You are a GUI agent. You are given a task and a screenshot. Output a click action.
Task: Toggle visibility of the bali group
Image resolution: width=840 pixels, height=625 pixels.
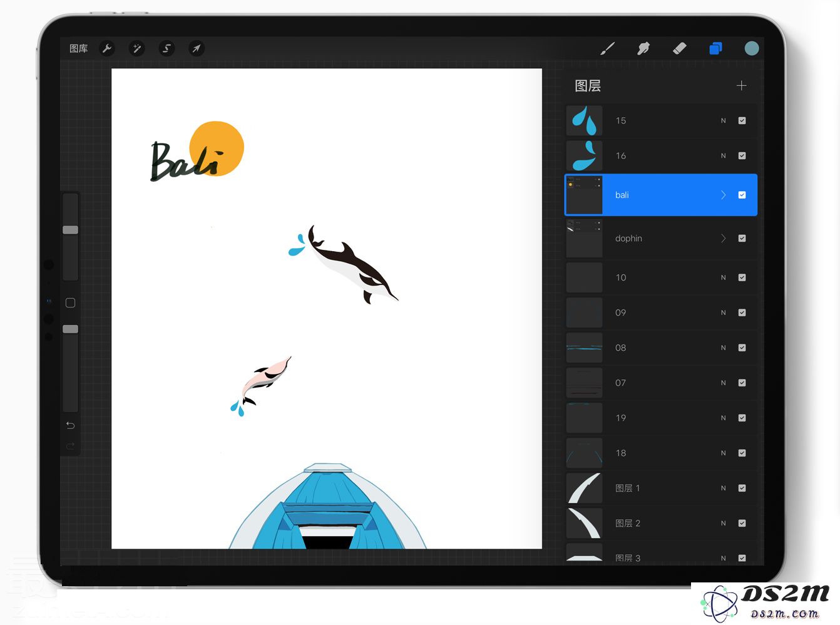point(742,195)
